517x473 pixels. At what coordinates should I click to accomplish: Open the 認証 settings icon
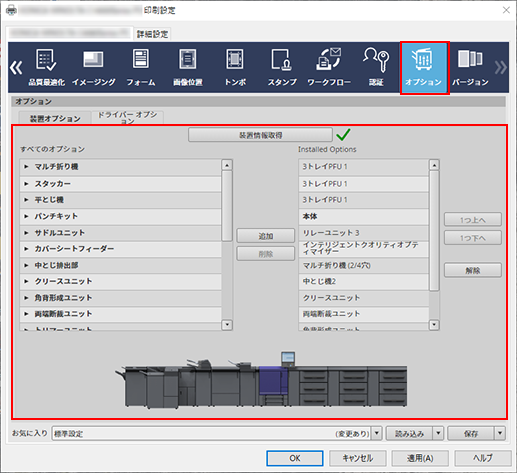pos(376,67)
